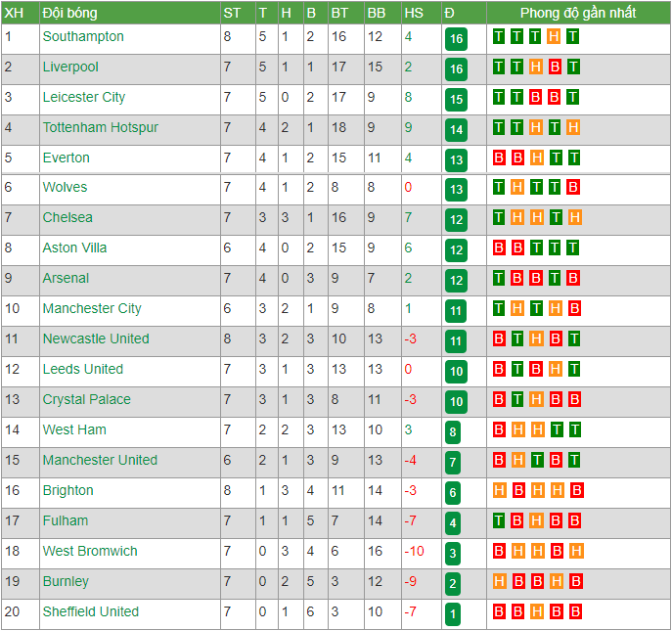Screen dimensions: 672x631
Task: Click the Phong độ gần nhất header
Action: click(578, 13)
